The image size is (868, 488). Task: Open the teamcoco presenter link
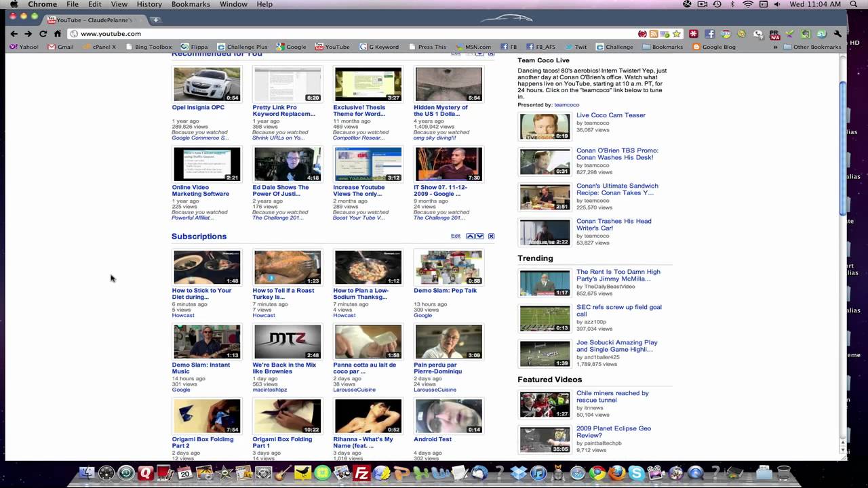(567, 105)
